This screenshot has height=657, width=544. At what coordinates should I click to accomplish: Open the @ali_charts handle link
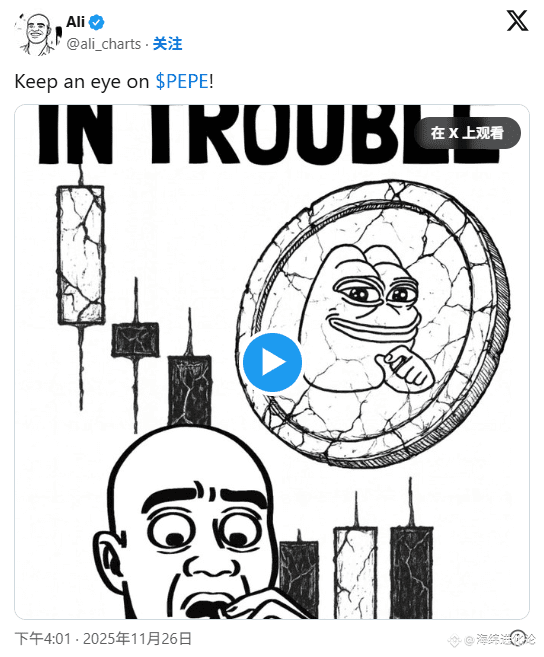point(104,44)
